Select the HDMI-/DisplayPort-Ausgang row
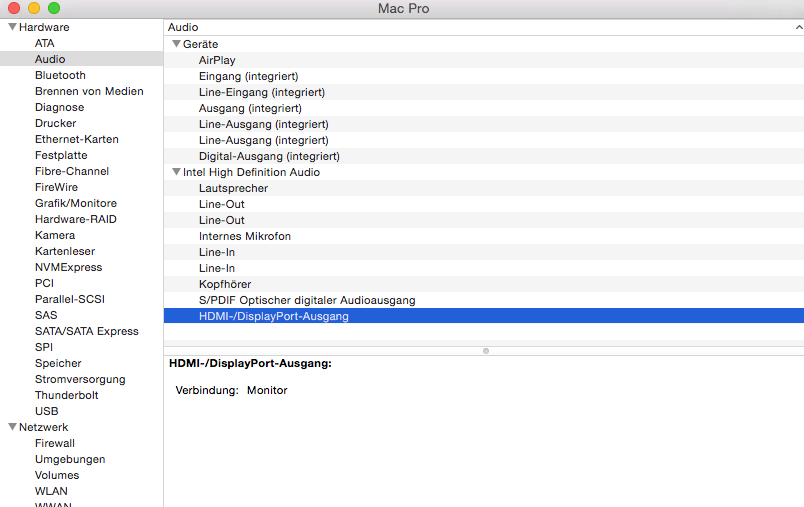Image resolution: width=804 pixels, height=507 pixels. [x=484, y=316]
